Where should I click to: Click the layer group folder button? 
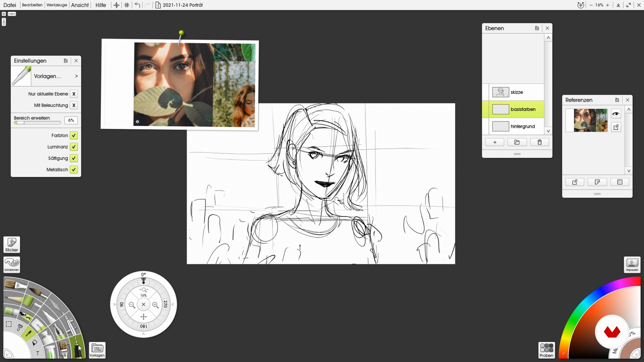coord(517,142)
